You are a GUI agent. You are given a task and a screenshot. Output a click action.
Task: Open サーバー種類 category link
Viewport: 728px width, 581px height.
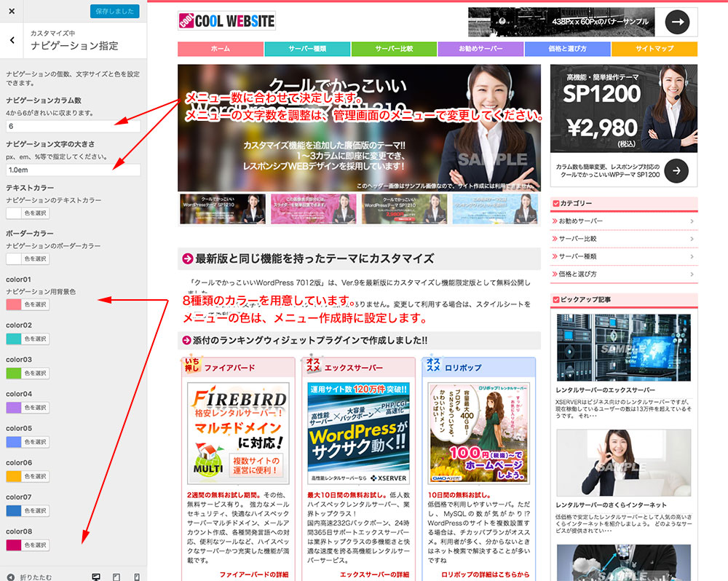[x=578, y=256]
